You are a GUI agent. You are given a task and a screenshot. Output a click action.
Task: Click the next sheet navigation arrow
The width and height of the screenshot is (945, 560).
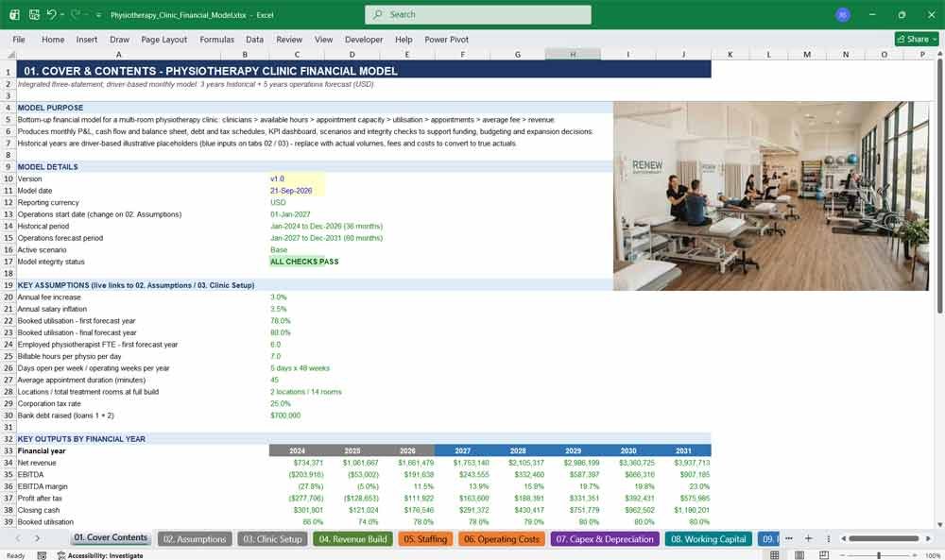(x=38, y=538)
